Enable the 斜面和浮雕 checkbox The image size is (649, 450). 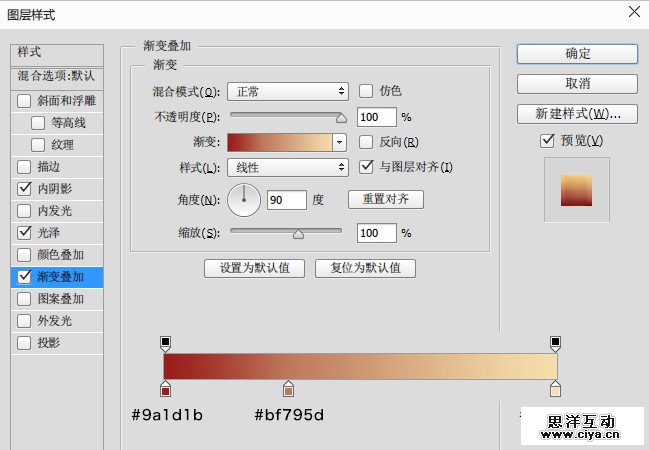[x=24, y=101]
